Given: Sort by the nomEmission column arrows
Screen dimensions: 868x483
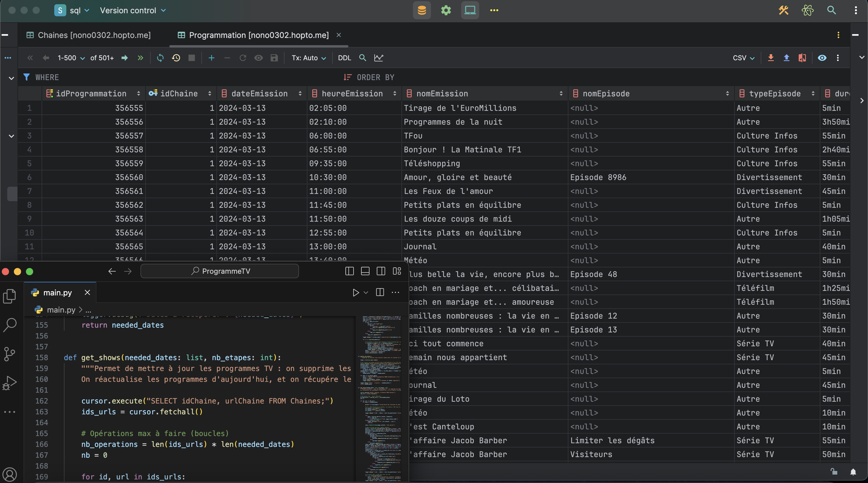Looking at the screenshot, I should coord(561,94).
